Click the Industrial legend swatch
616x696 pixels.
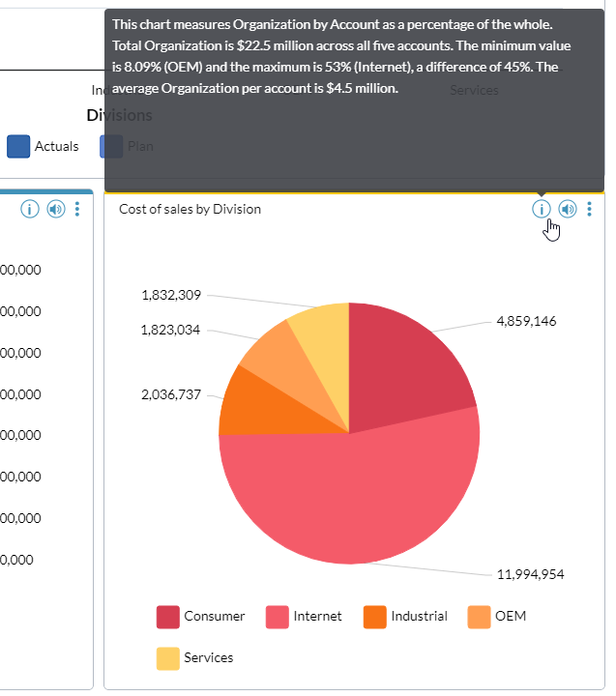[x=375, y=617]
